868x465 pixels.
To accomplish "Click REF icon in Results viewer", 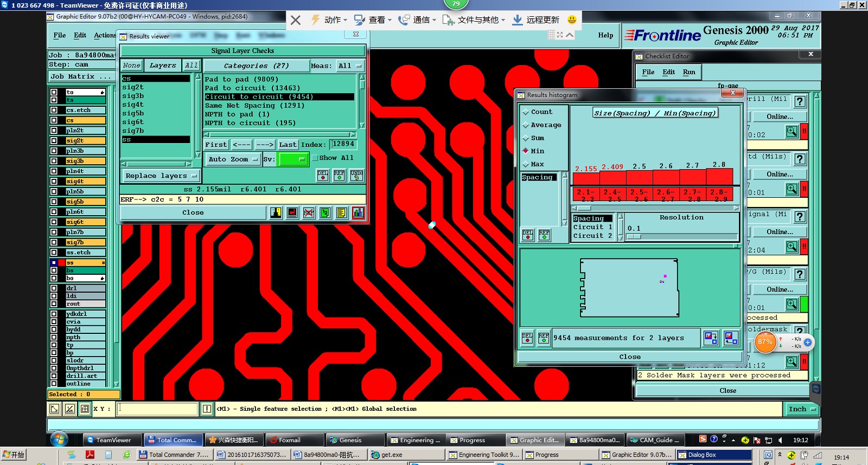I will 340,176.
